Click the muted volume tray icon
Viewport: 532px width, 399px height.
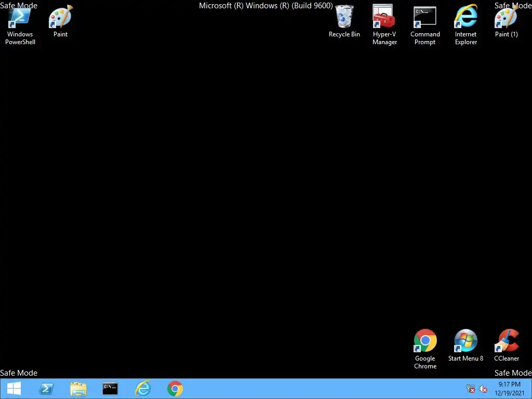(x=483, y=389)
